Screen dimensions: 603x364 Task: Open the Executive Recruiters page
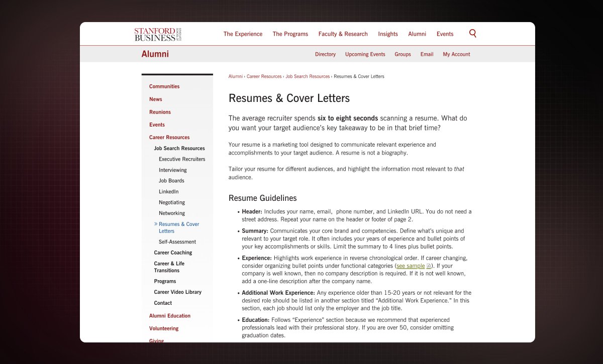182,159
